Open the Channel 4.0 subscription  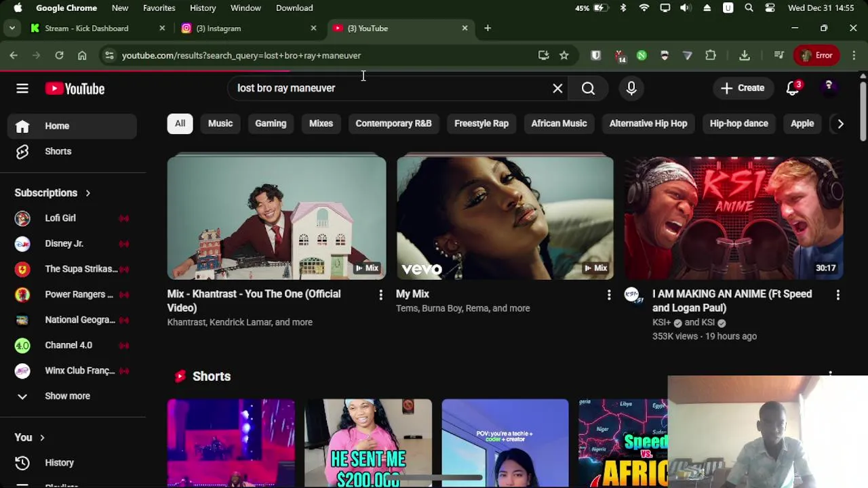coord(73,345)
